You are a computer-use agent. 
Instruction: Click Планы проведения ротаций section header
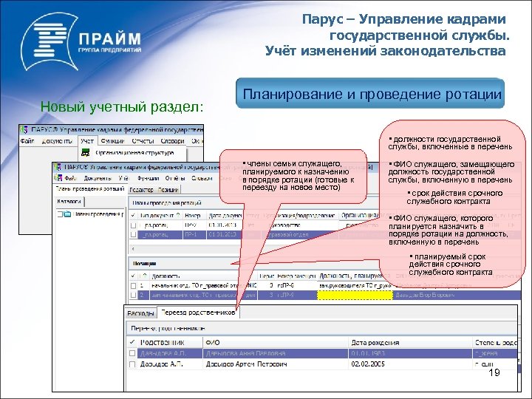tap(186, 203)
